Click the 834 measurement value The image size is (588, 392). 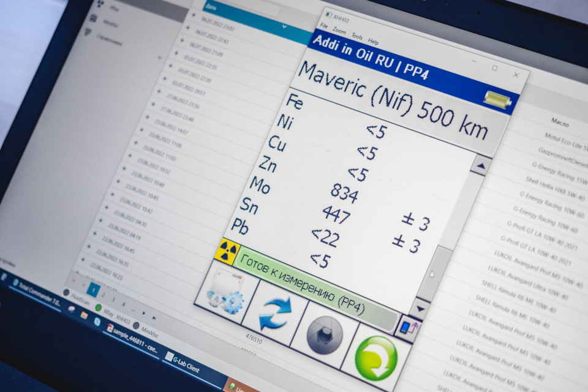tap(344, 194)
